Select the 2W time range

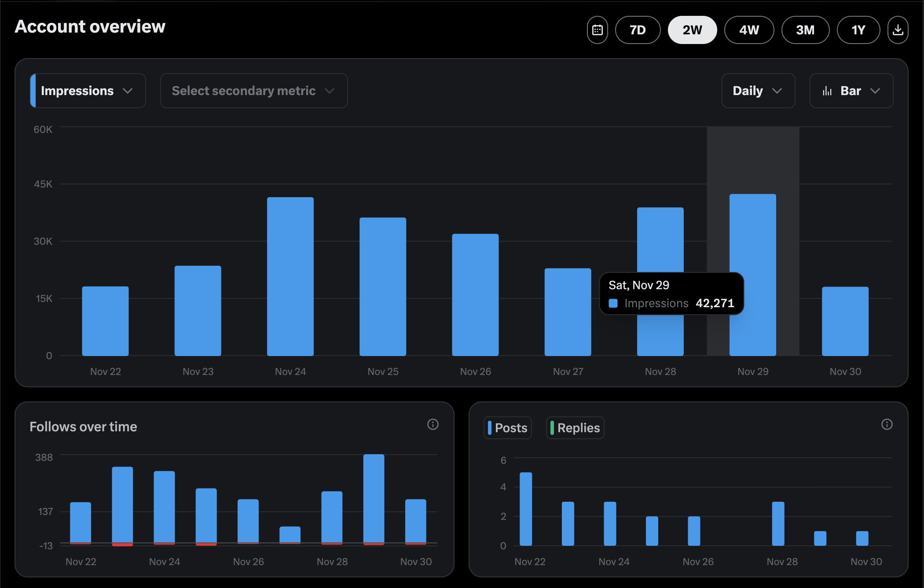(x=692, y=30)
